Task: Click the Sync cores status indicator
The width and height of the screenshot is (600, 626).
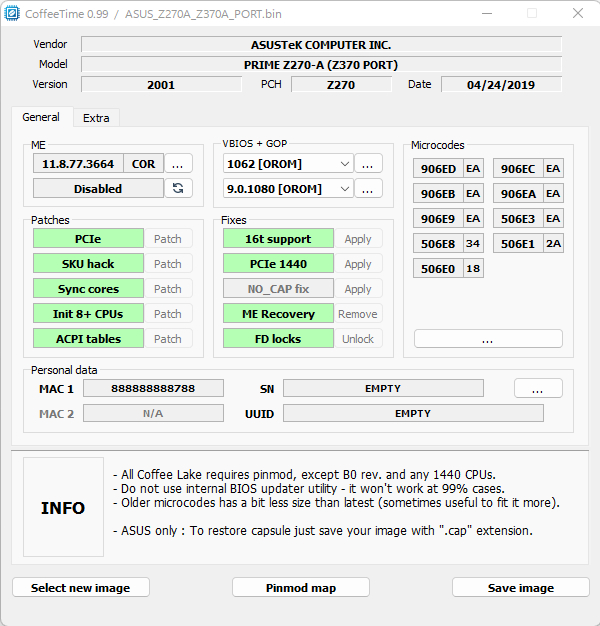Action: (88, 288)
